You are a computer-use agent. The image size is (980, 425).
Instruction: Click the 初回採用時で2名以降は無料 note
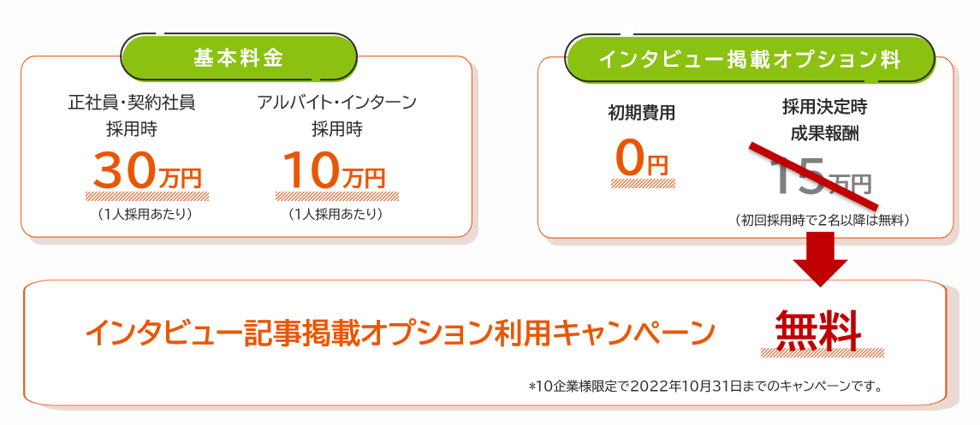click(x=822, y=220)
